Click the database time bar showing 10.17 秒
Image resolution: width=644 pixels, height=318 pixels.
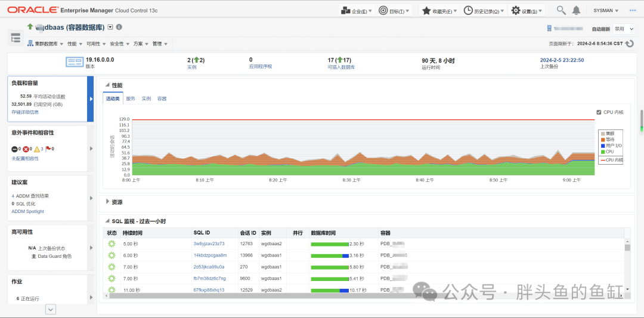(330, 290)
